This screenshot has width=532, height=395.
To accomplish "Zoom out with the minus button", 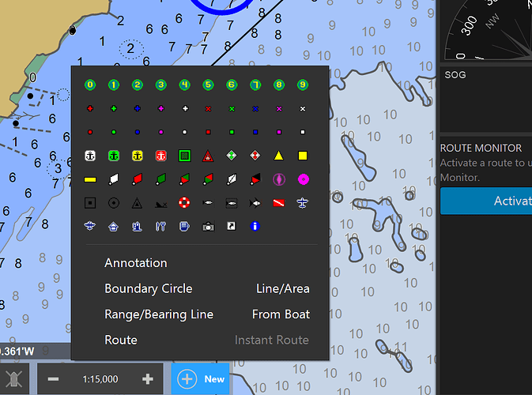I will 53,379.
